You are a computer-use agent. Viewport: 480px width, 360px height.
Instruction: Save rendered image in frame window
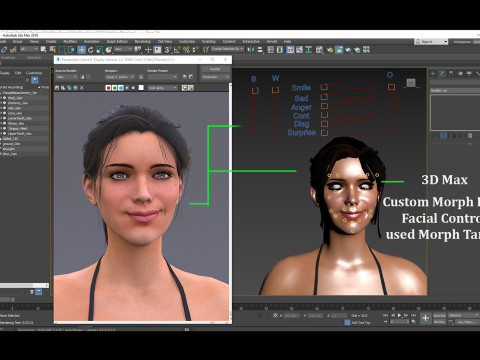[x=57, y=88]
